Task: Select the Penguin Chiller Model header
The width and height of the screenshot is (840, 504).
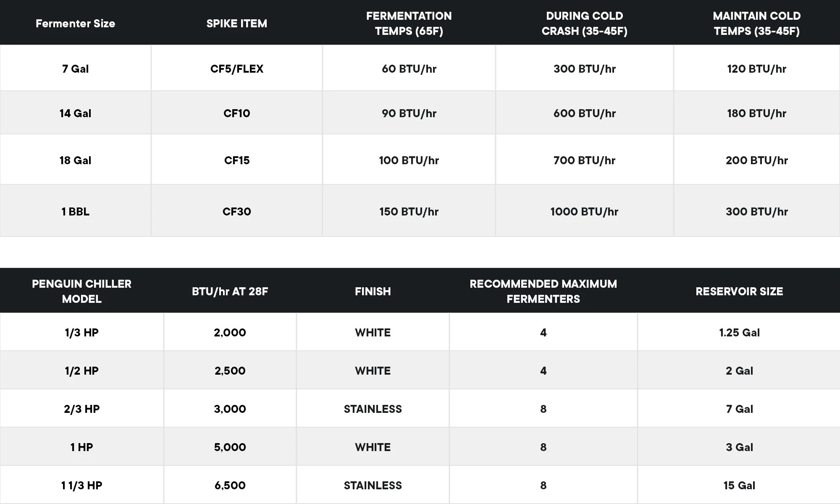Action: (81, 291)
